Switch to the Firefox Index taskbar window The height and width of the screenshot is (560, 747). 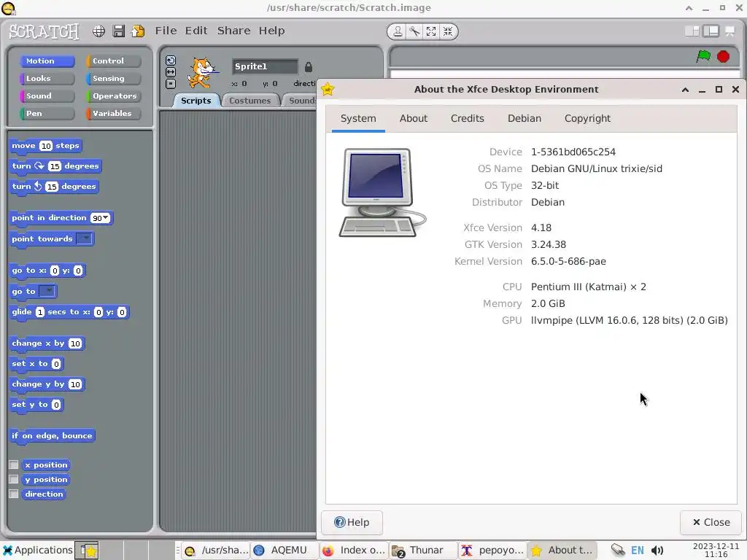coord(354,551)
